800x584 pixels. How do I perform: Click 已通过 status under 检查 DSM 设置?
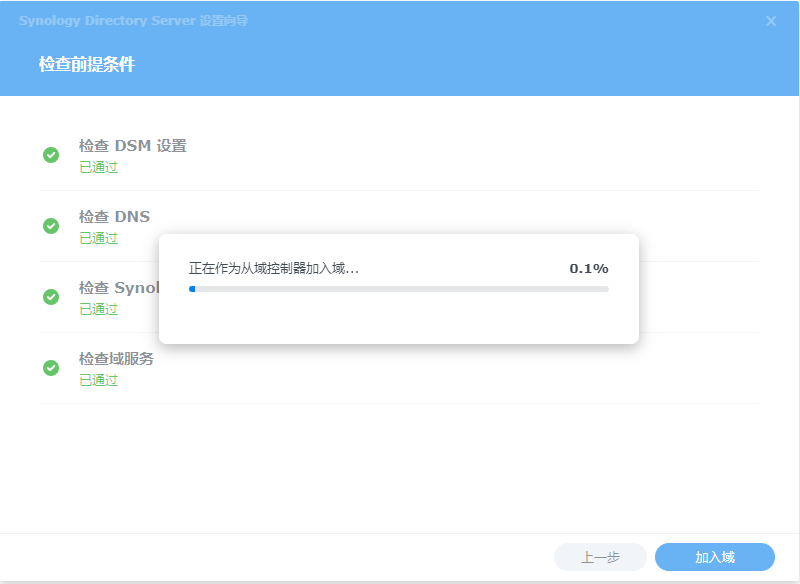pyautogui.click(x=98, y=167)
